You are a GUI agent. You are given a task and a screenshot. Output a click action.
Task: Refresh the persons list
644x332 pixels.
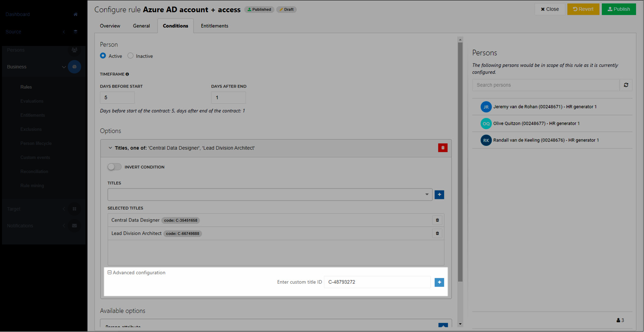click(x=626, y=85)
